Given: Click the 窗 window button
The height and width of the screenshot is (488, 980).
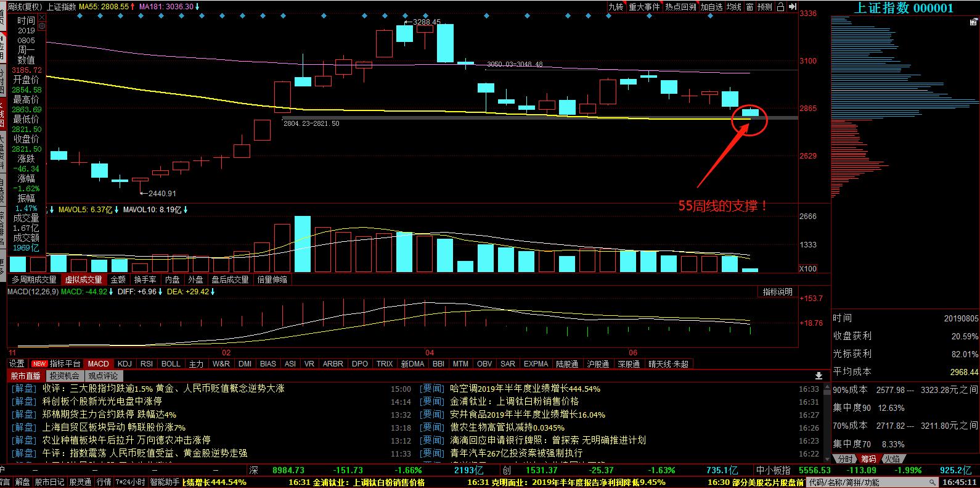Looking at the screenshot, I should click(x=749, y=7).
